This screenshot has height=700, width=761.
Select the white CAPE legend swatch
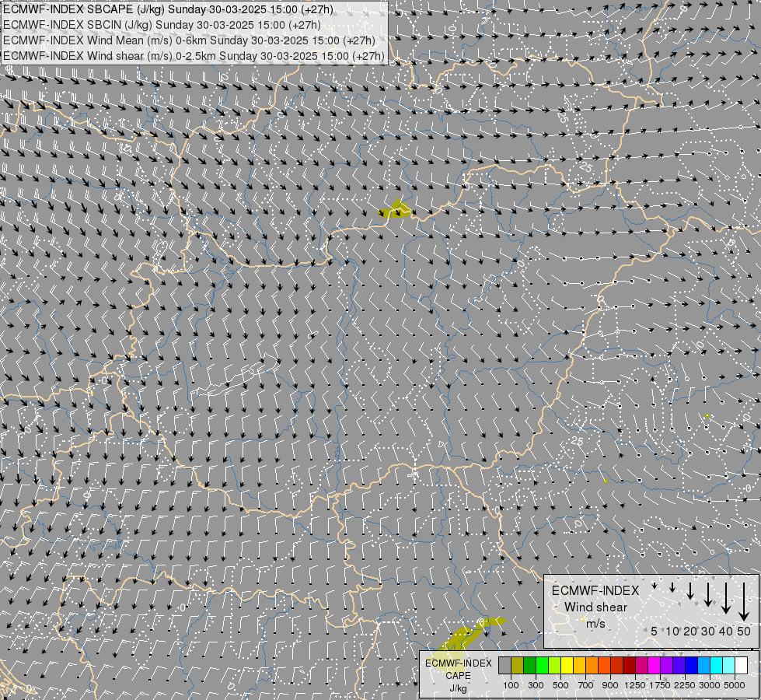741,665
